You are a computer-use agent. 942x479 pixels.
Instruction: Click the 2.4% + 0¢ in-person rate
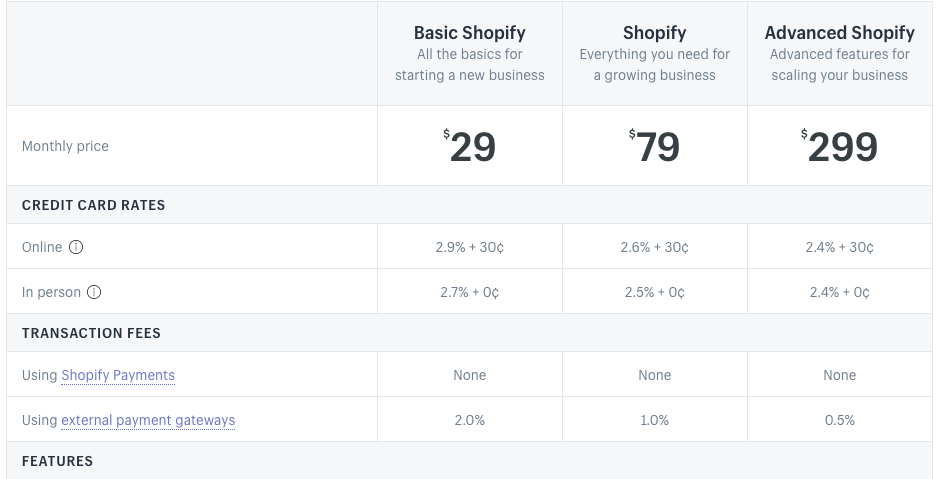[x=839, y=292]
